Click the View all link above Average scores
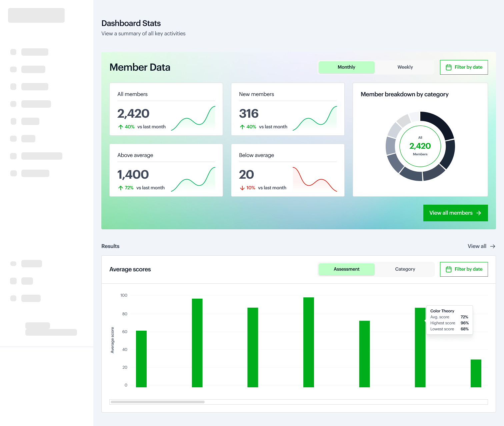The image size is (504, 426). (477, 246)
